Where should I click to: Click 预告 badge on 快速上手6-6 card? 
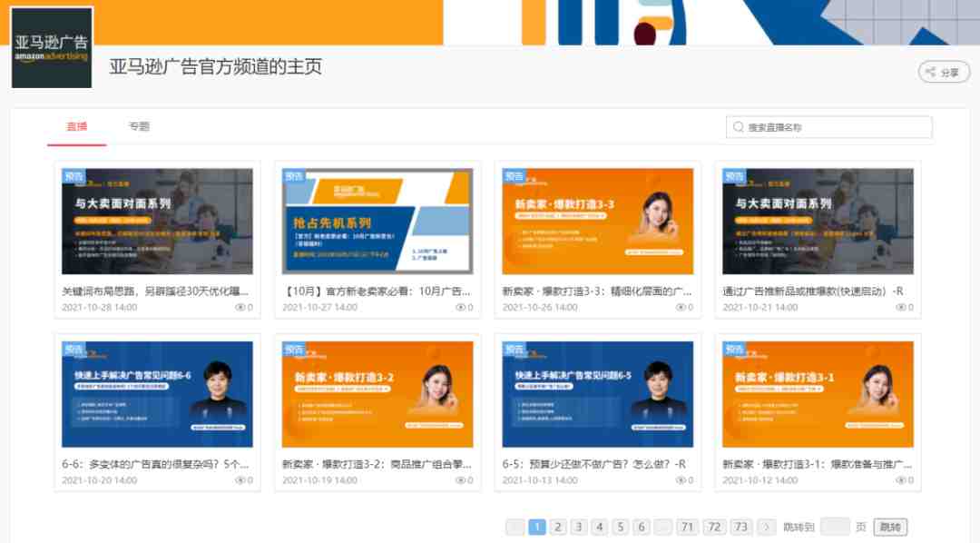point(73,349)
